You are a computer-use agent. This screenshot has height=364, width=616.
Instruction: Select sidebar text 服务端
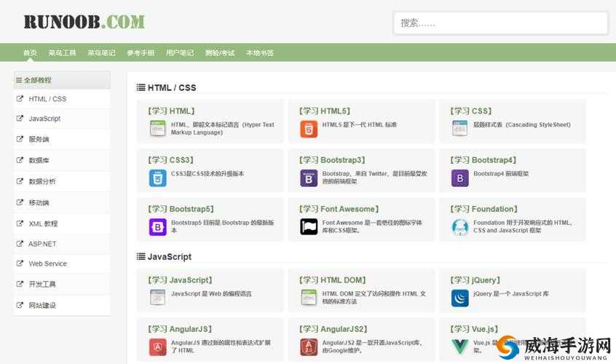(39, 139)
